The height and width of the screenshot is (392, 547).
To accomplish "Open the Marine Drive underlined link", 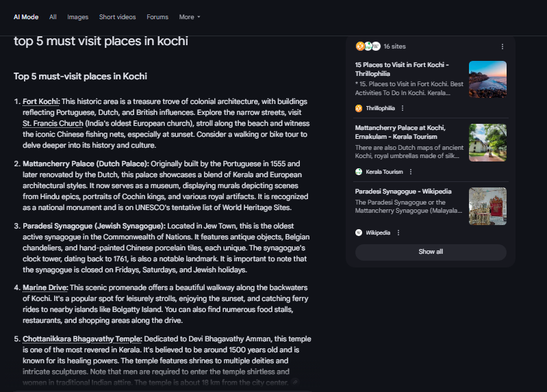I will coord(45,288).
